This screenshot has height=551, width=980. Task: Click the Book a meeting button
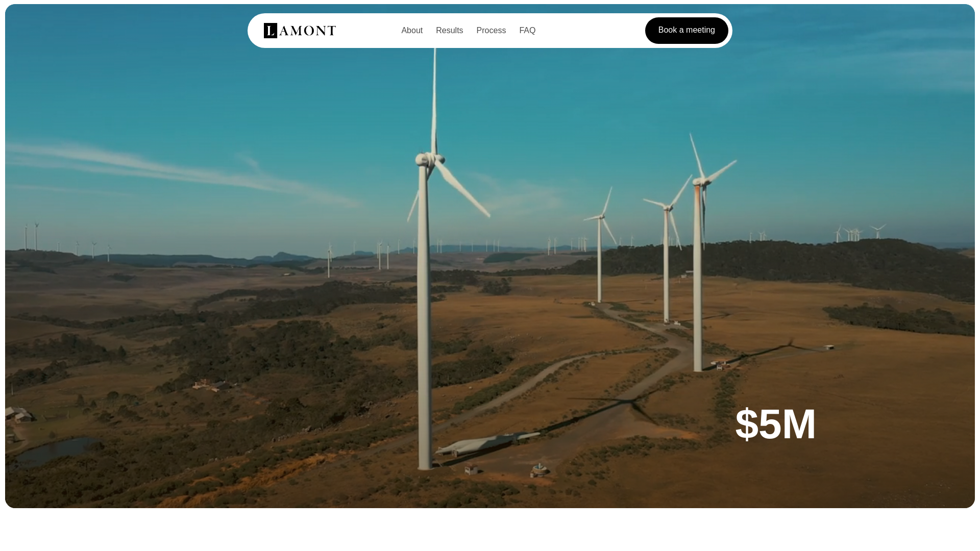(x=687, y=31)
